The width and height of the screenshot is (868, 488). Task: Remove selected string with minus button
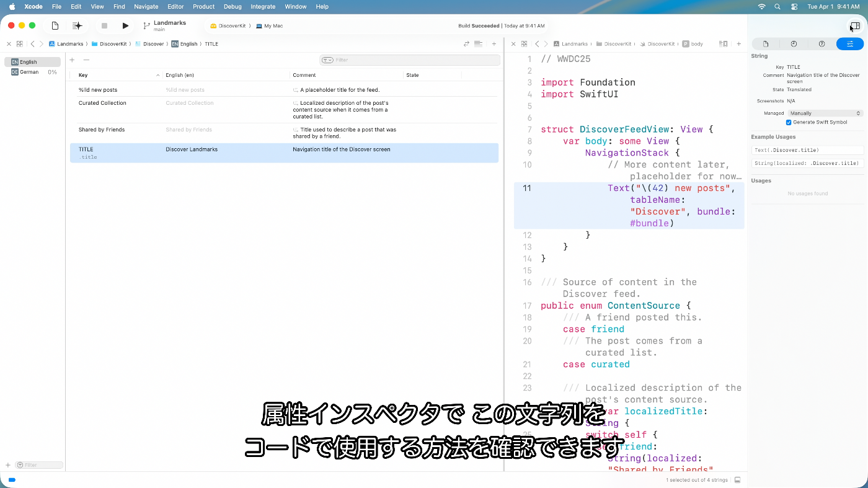coord(86,60)
